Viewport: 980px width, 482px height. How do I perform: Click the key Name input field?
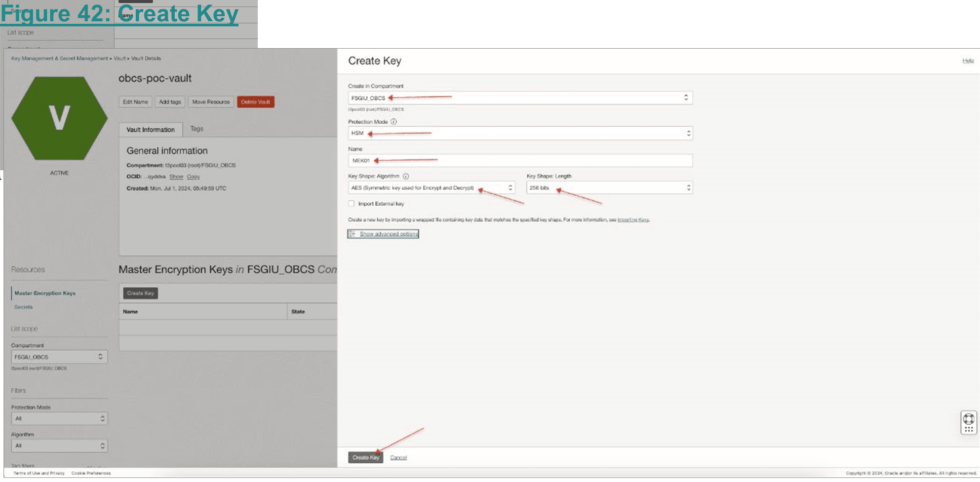click(520, 161)
